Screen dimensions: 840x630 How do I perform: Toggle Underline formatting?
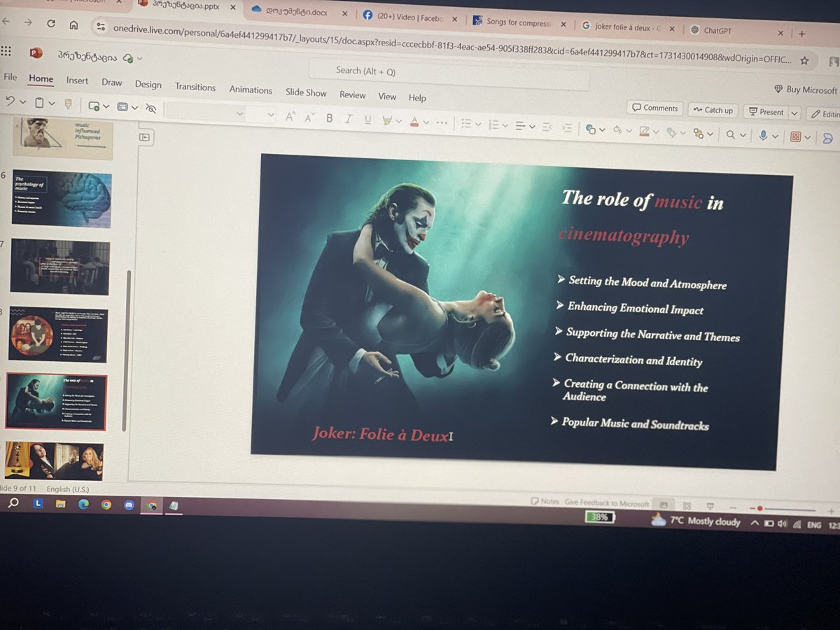(x=367, y=120)
